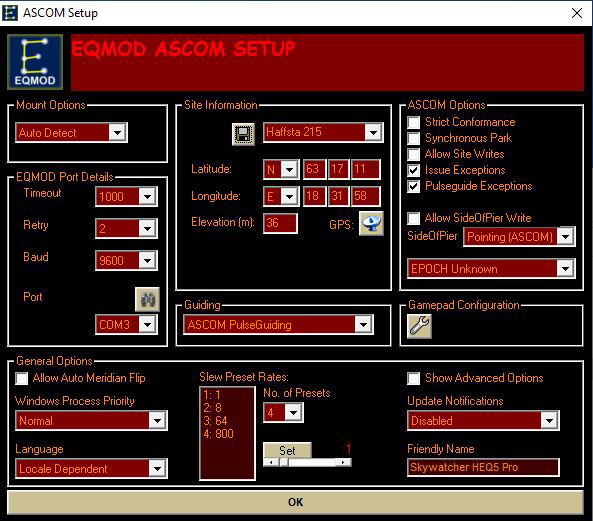Click longitude minutes field 31
This screenshot has height=521, width=593.
click(x=338, y=196)
